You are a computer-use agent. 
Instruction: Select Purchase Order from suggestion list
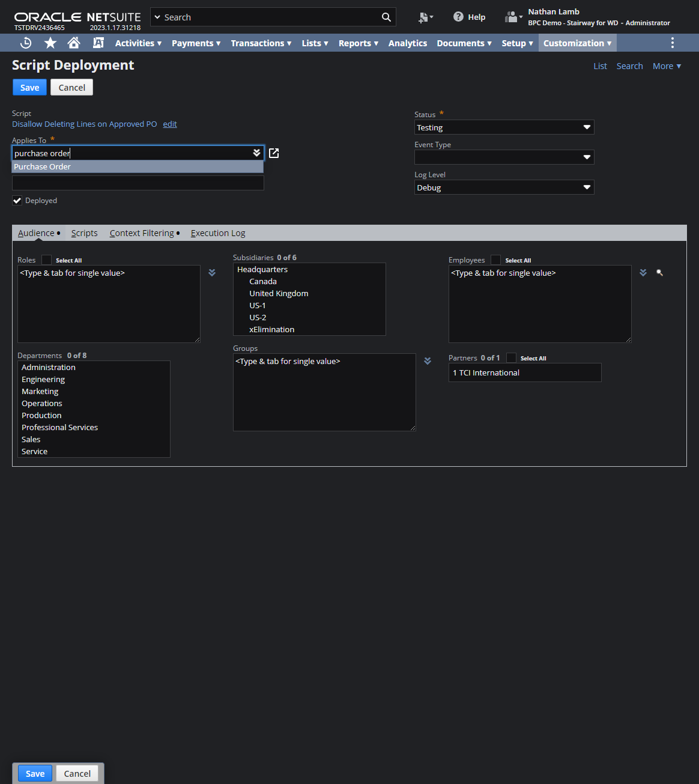138,166
